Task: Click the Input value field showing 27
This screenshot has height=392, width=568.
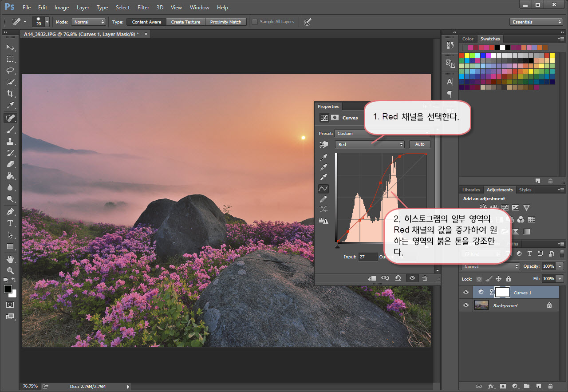Action: pos(368,257)
